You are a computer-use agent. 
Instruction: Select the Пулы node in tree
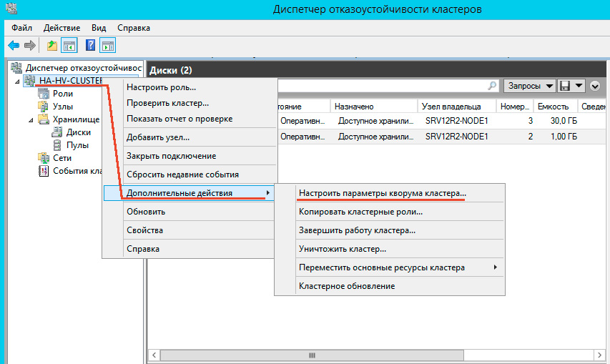click(77, 145)
